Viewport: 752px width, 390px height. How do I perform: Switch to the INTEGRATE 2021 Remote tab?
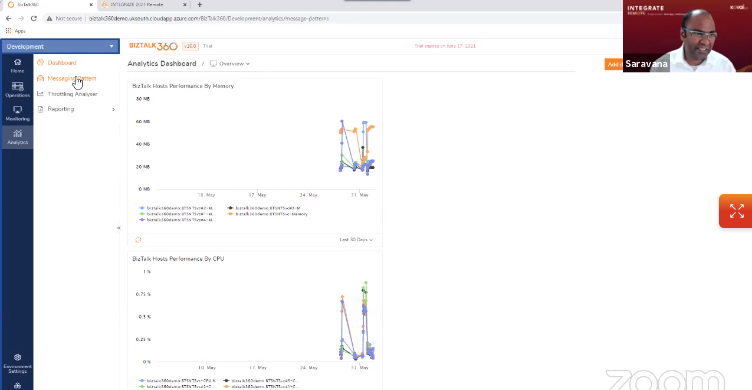(137, 5)
